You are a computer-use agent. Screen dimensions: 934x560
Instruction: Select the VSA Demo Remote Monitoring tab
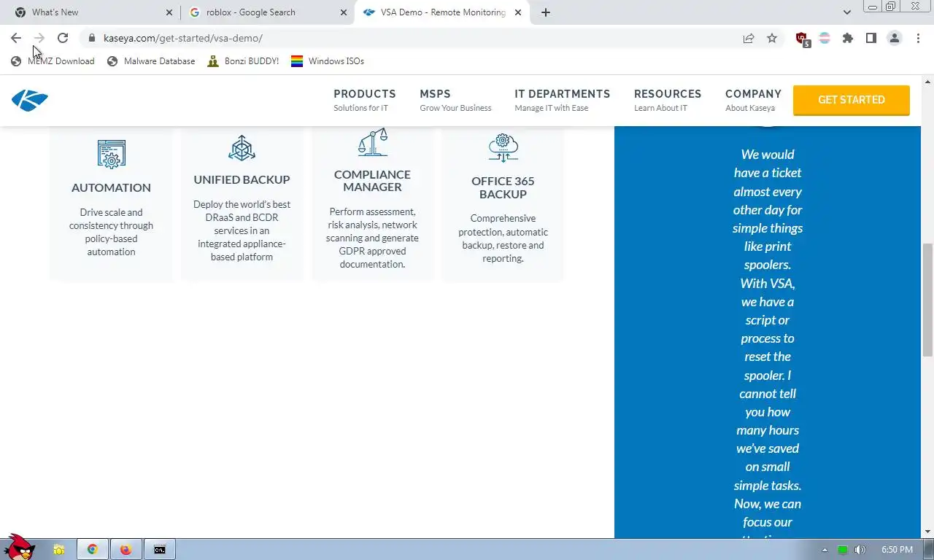point(441,12)
